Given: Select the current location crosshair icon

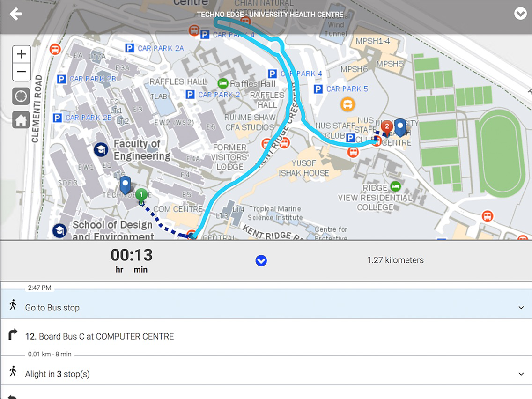Looking at the screenshot, I should (21, 96).
